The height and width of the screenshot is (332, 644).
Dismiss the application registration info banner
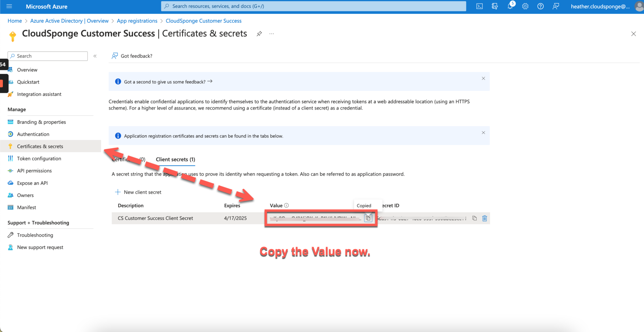[x=483, y=133]
